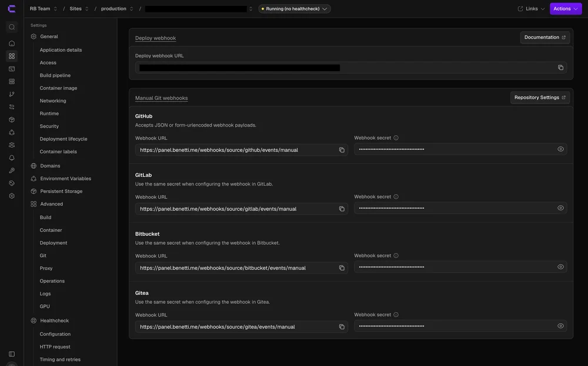Reveal the GitHub webhook secret
Screen dimensions: 588x366
point(560,149)
